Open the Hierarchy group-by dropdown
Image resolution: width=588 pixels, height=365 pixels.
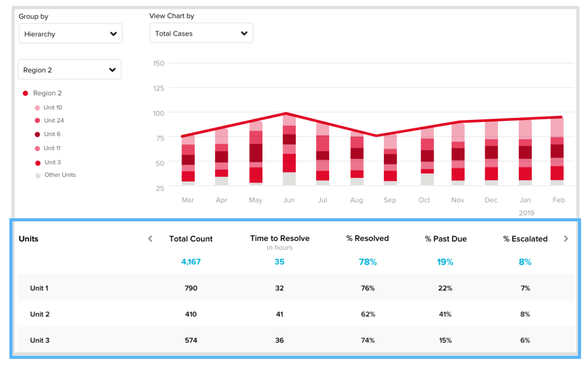(70, 34)
